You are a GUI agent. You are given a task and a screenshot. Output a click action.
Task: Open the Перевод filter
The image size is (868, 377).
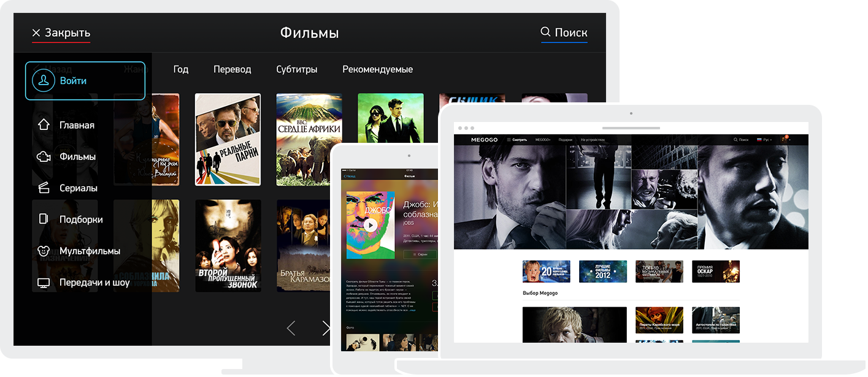(232, 69)
